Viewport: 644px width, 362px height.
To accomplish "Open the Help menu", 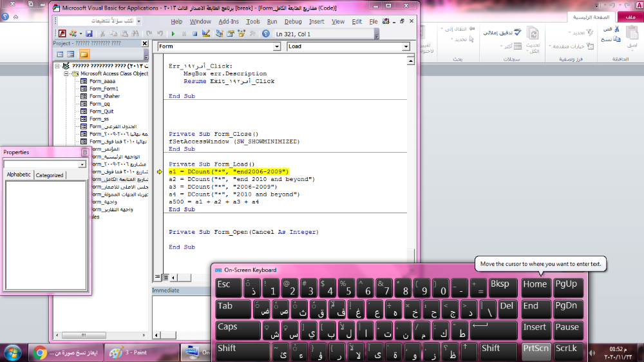I will tap(176, 21).
